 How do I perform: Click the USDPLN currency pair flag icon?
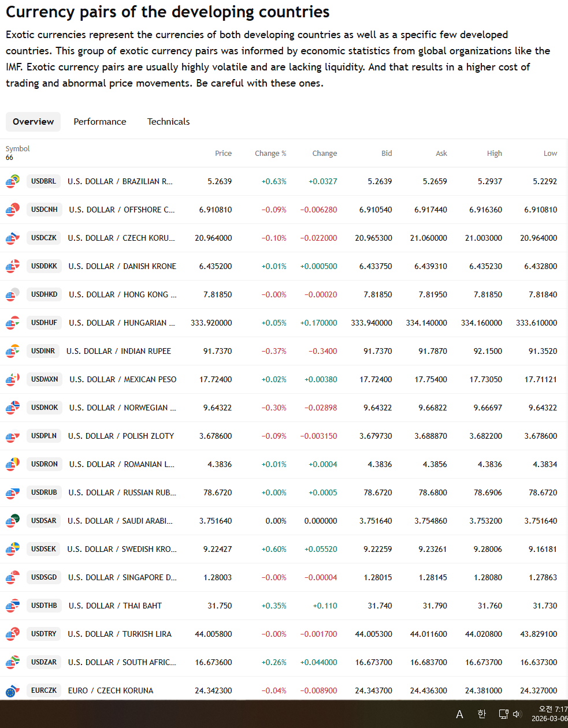pyautogui.click(x=13, y=436)
